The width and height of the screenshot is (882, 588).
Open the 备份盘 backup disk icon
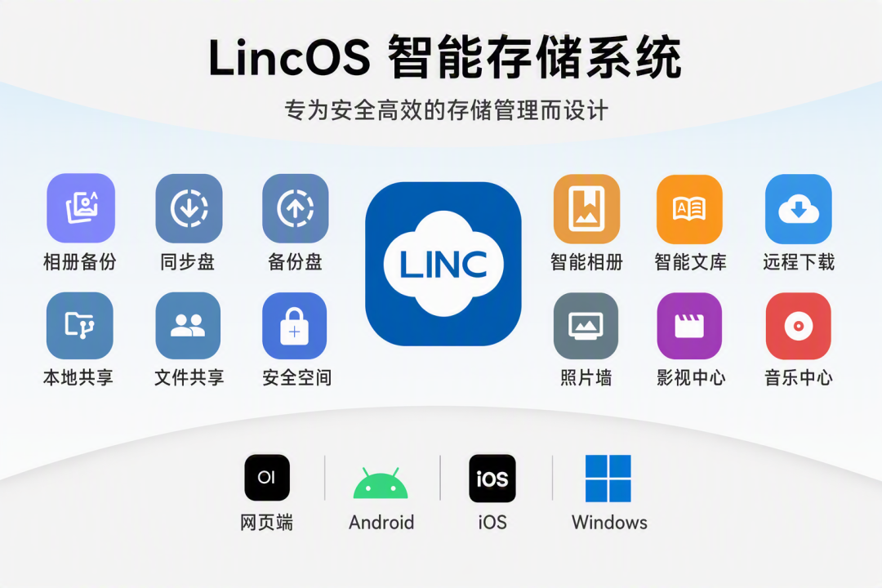[x=296, y=208]
